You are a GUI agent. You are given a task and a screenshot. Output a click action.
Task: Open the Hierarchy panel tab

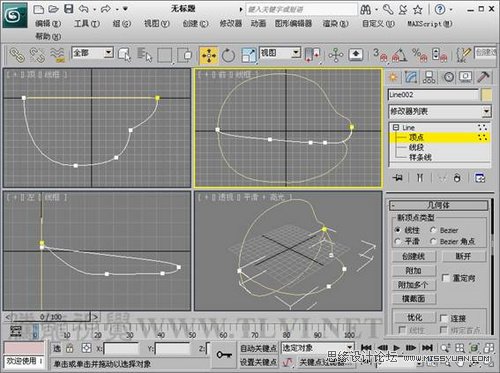429,77
